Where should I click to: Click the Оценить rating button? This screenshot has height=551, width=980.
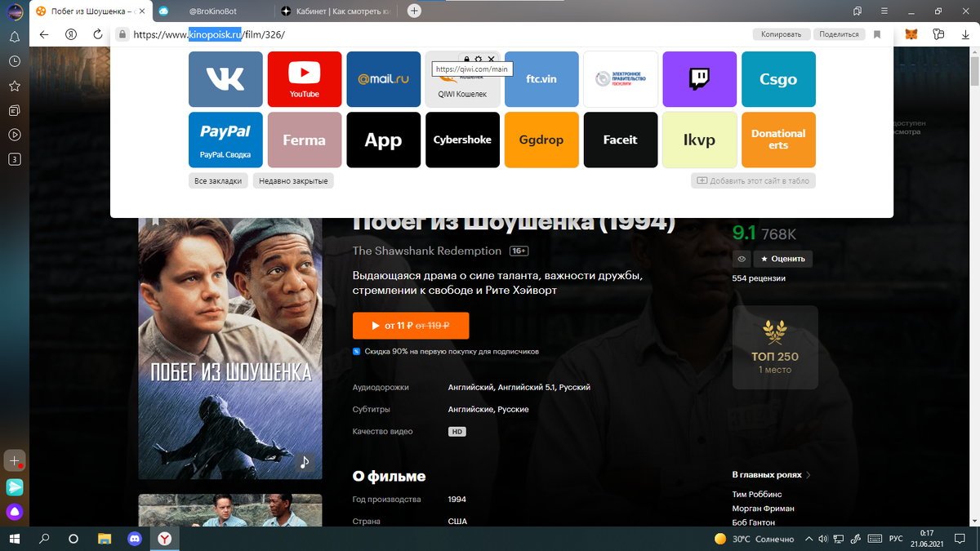click(x=783, y=259)
